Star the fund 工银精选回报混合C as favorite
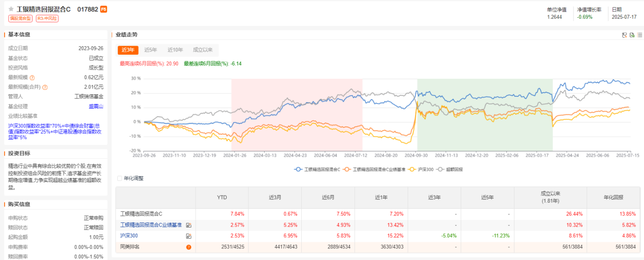 (x=11, y=9)
